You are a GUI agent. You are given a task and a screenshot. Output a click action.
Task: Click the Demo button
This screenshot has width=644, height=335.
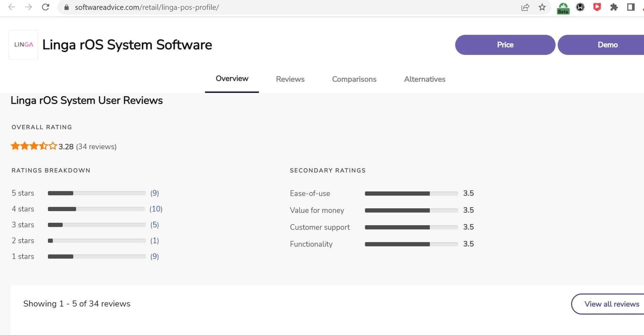(x=601, y=45)
